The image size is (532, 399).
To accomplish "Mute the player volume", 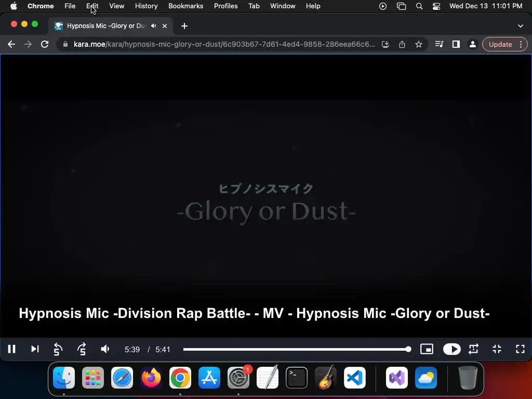I will pos(105,349).
